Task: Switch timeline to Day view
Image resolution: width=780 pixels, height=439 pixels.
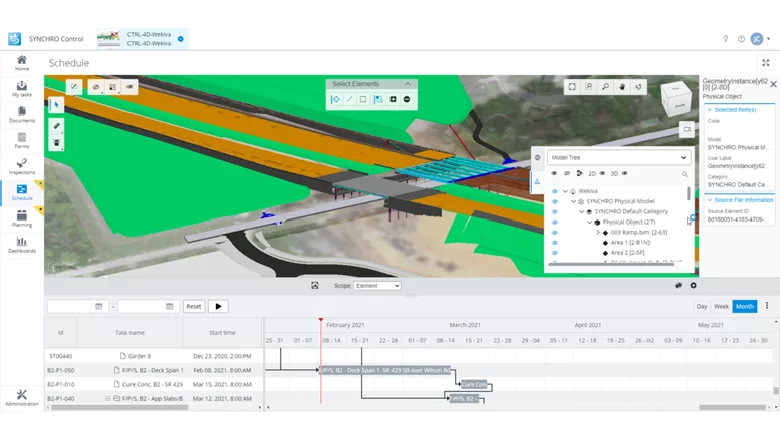Action: (701, 306)
